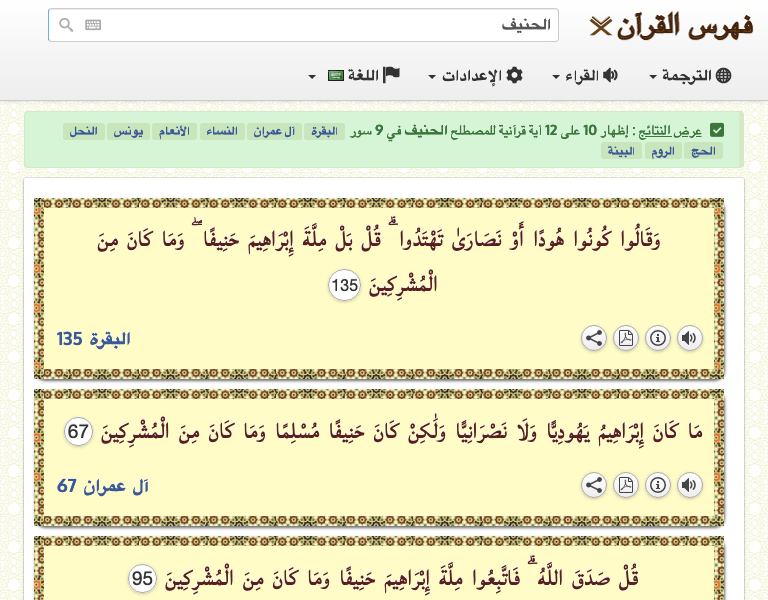
Task: Play audio for Al Imran verse 67
Action: tap(689, 486)
